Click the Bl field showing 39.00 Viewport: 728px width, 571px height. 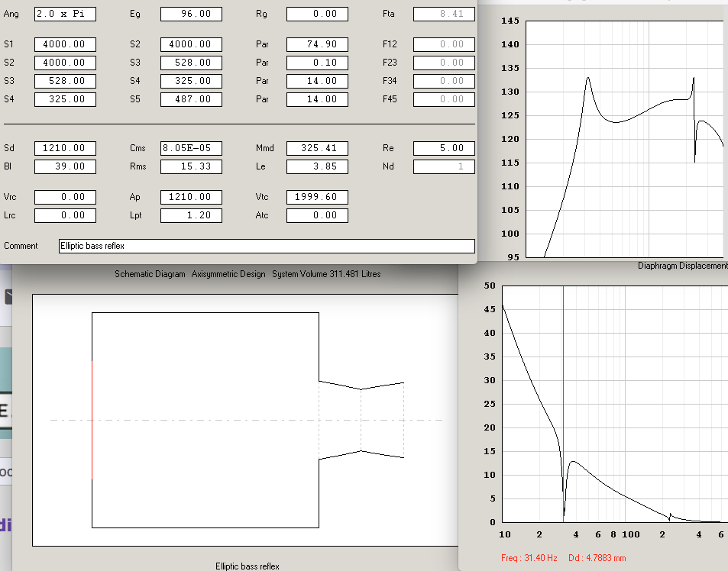(x=65, y=166)
